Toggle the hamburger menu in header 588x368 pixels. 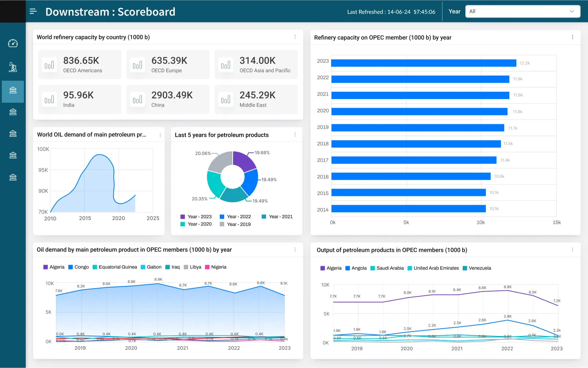point(33,11)
